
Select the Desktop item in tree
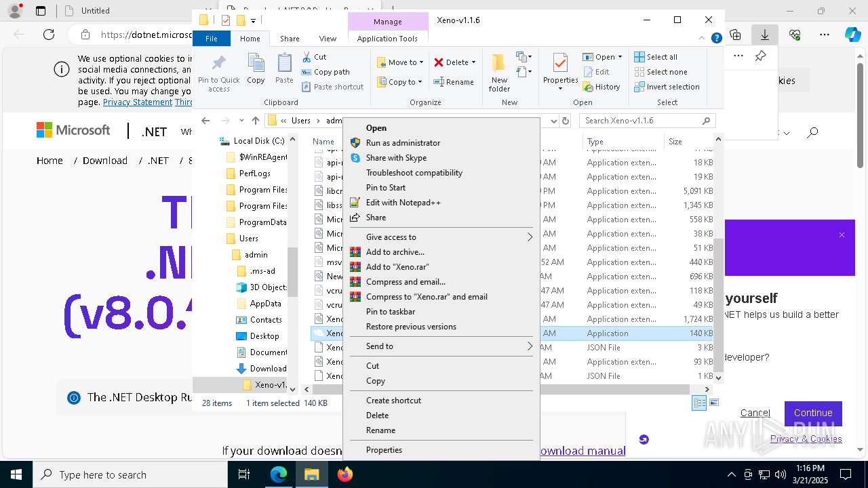point(264,336)
